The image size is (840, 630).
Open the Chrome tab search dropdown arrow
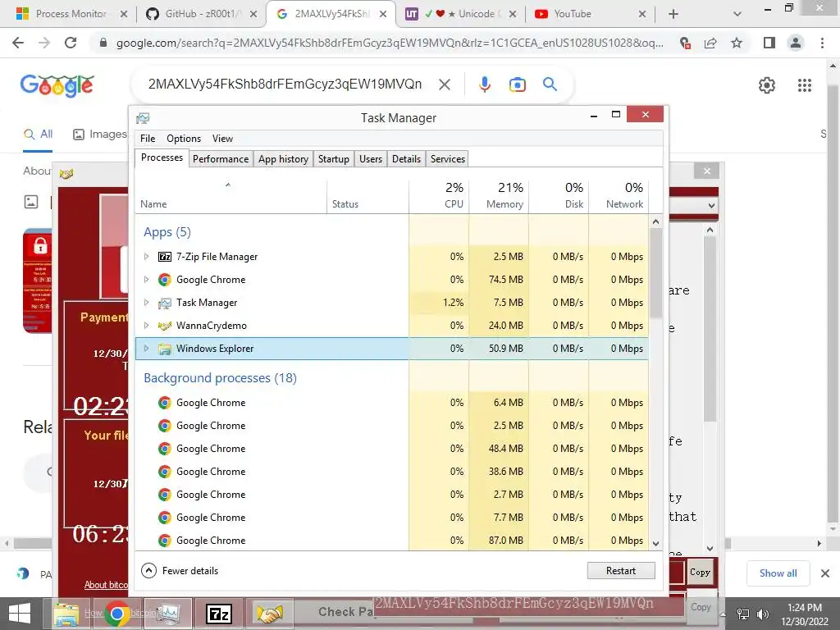click(737, 14)
